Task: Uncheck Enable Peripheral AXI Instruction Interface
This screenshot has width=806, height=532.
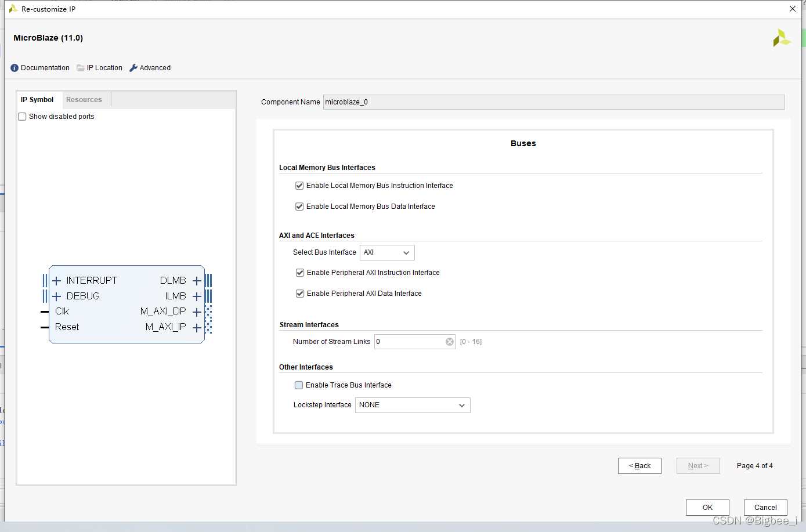Action: (300, 273)
